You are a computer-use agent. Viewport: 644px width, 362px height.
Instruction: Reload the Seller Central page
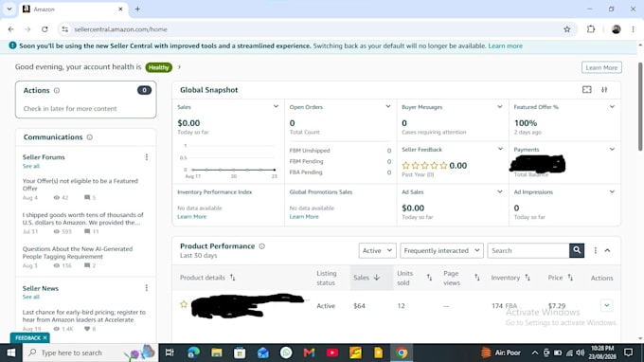[45, 29]
